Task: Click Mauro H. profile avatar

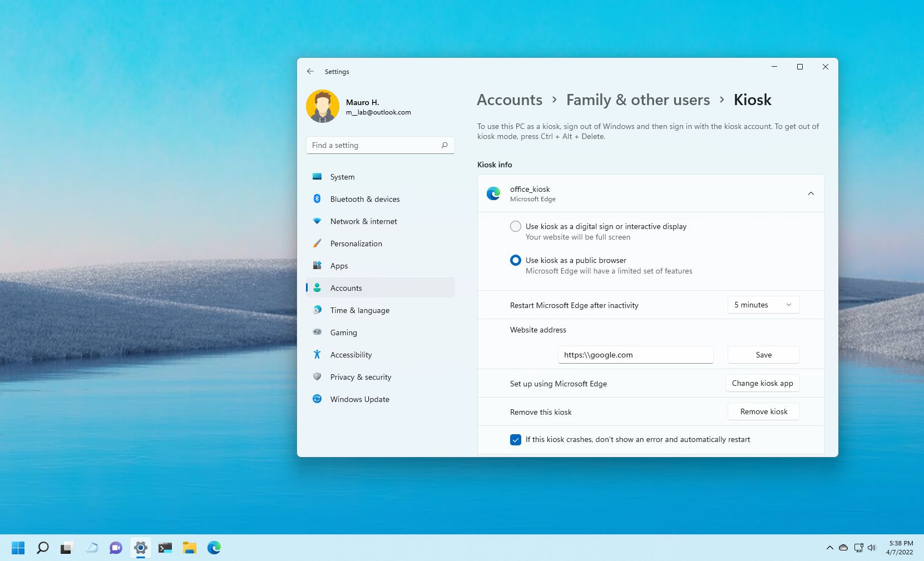Action: [x=323, y=106]
